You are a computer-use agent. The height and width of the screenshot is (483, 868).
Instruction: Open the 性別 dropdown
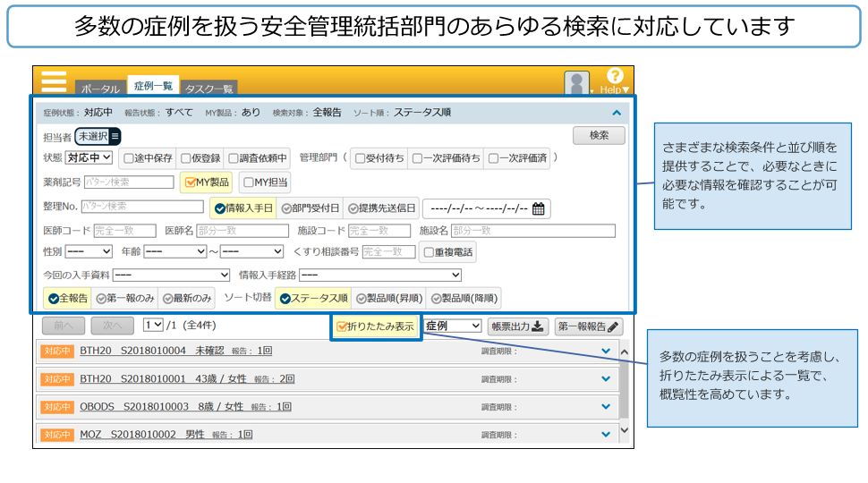88,252
